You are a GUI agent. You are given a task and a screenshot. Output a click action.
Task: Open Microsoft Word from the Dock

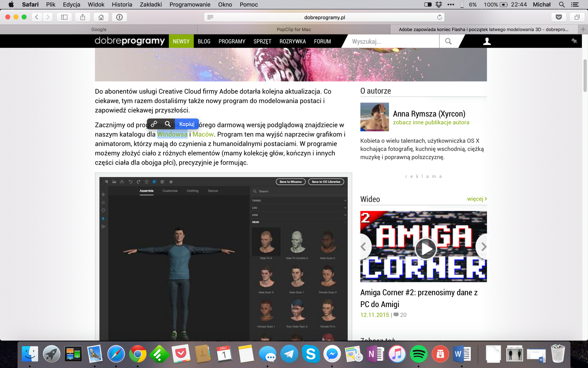pos(462,354)
